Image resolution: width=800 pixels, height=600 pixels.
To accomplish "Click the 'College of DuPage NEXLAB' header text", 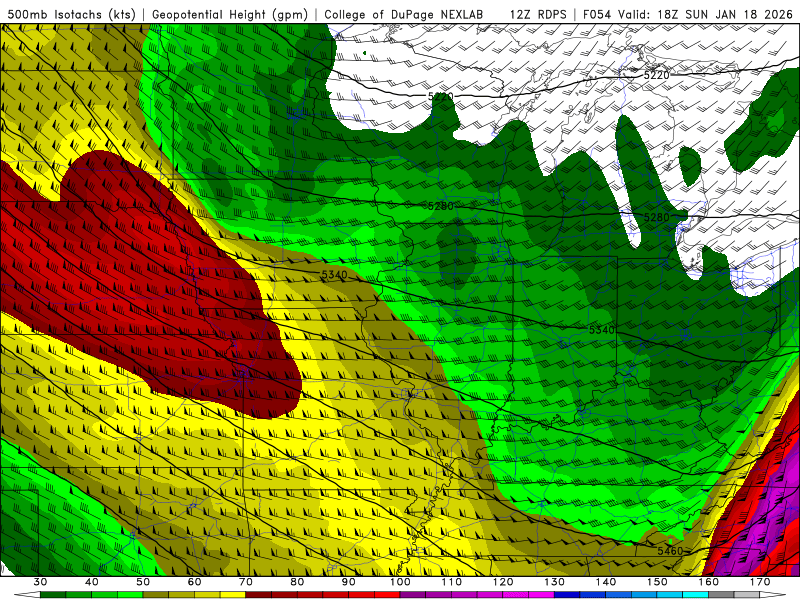I will (404, 14).
